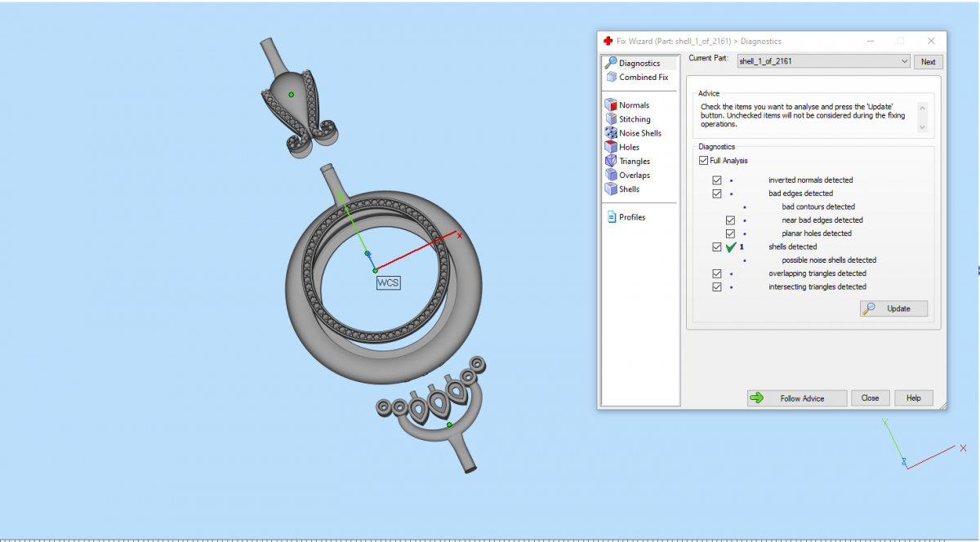Toggle the planar holes detected checkbox
This screenshot has height=542, width=980.
(731, 233)
